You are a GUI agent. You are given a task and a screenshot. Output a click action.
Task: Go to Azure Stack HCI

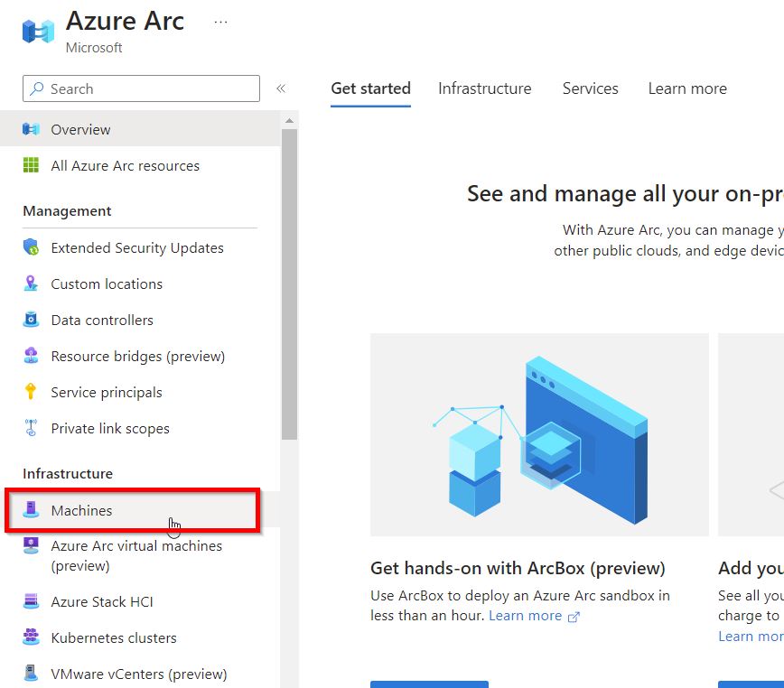click(x=140, y=601)
